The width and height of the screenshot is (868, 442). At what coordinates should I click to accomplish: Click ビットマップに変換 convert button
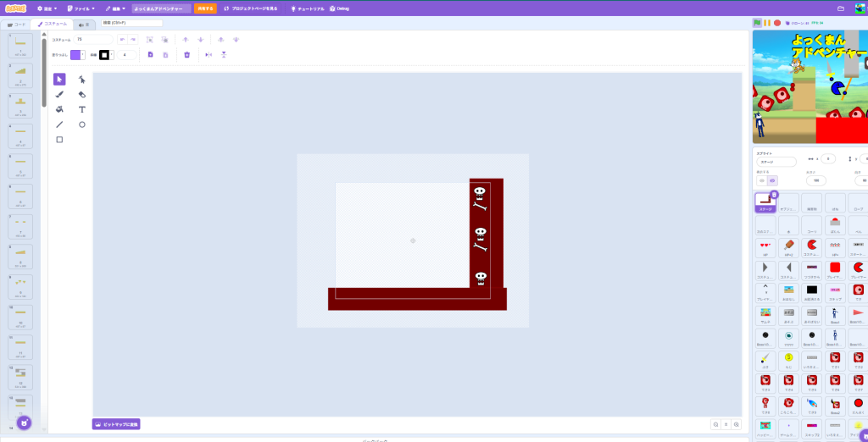(x=116, y=424)
